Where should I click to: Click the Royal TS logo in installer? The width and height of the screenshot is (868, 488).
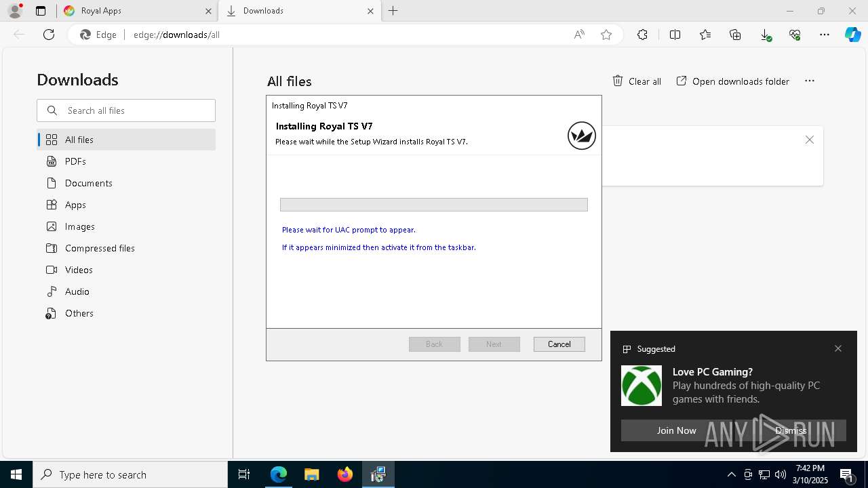click(x=582, y=136)
